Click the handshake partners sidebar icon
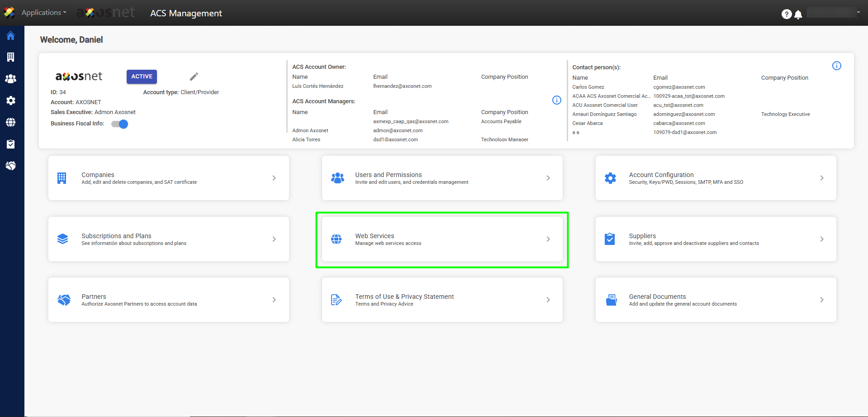Screen dimensions: 868x417 (x=10, y=166)
